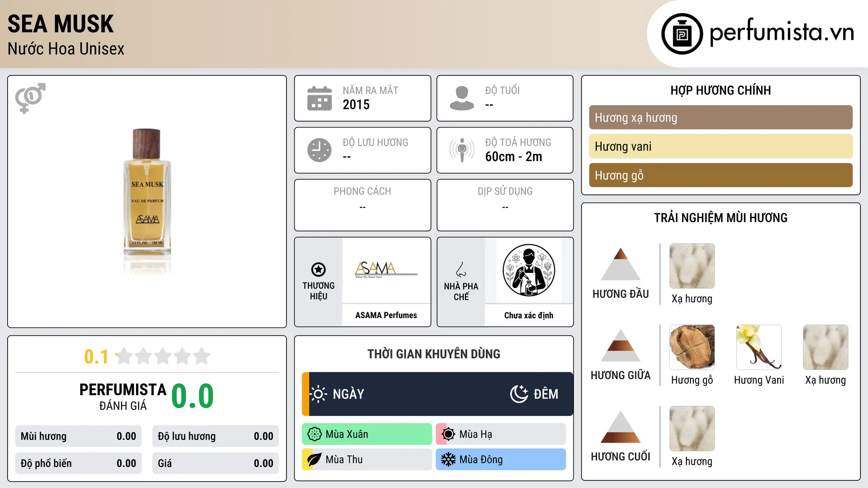Click the 60cm - 2m sillage value
The image size is (868, 488).
(x=514, y=157)
